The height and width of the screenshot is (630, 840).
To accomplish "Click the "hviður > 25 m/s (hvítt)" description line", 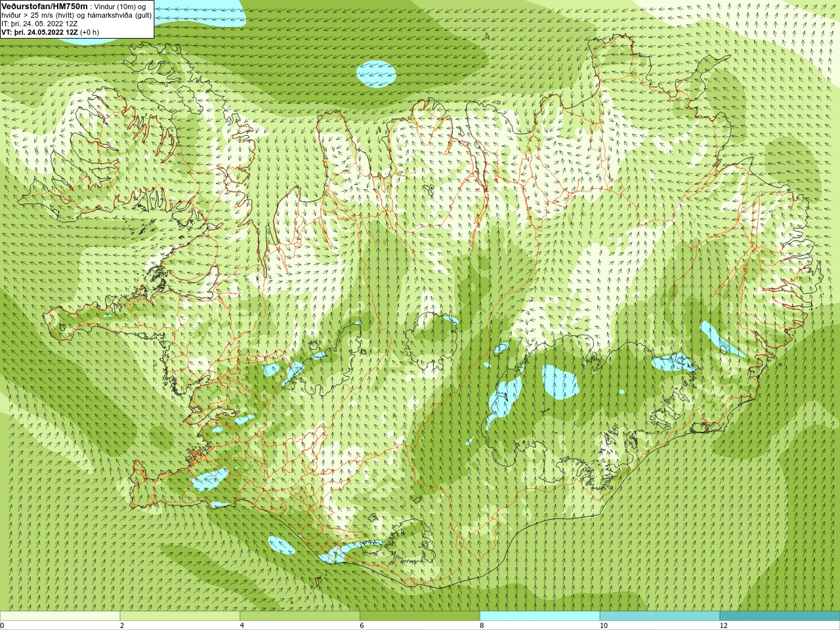I will pyautogui.click(x=76, y=14).
